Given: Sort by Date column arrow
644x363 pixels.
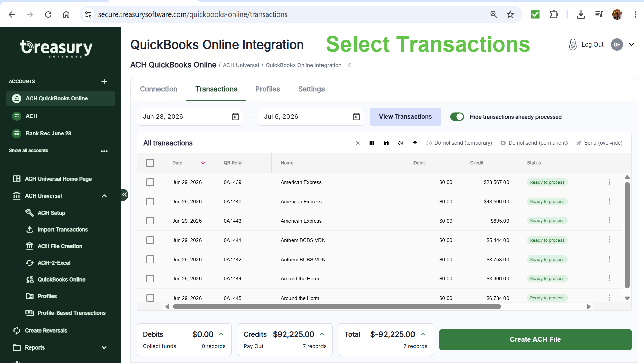Looking at the screenshot, I should [203, 163].
